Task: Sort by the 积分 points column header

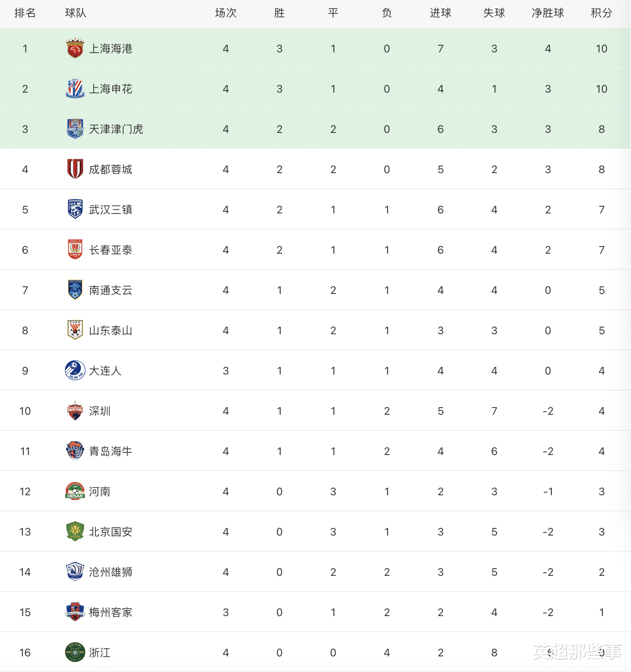Action: point(601,13)
